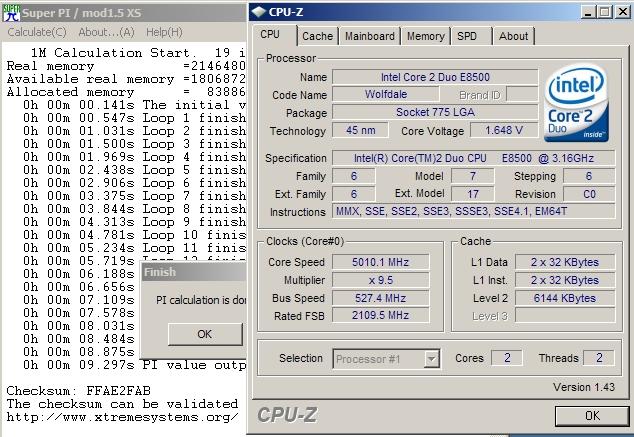
Task: Click the 1M Calculation Start line
Action: [138, 53]
